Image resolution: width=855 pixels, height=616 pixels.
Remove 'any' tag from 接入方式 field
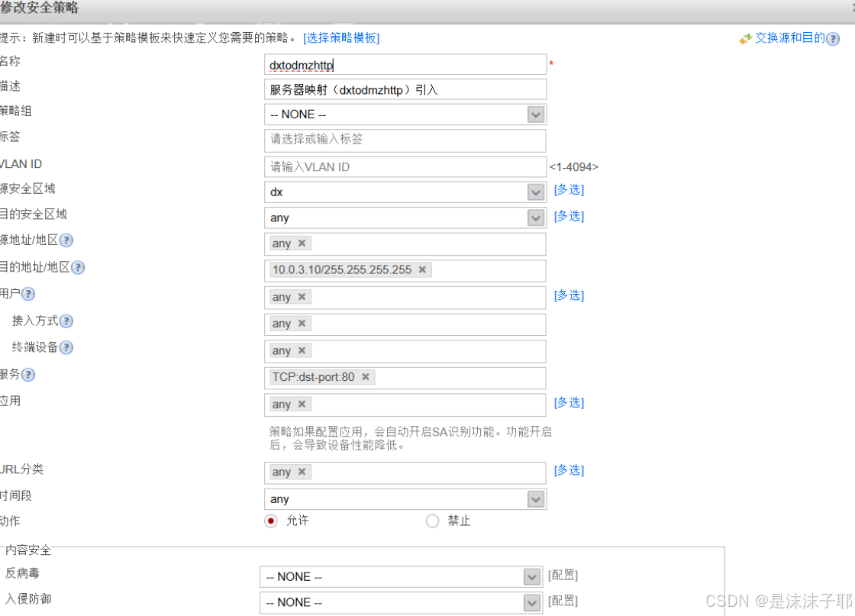302,323
